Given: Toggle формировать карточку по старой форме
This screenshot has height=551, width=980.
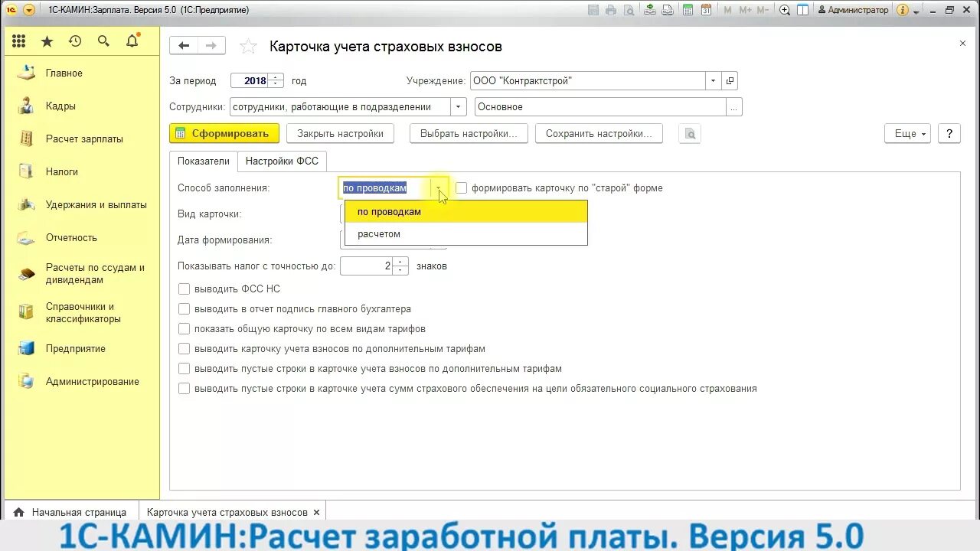Looking at the screenshot, I should 461,187.
